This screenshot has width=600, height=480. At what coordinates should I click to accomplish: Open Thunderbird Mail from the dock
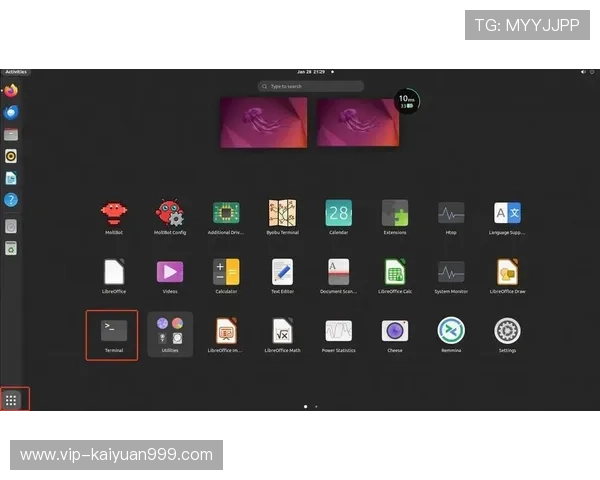(x=11, y=113)
